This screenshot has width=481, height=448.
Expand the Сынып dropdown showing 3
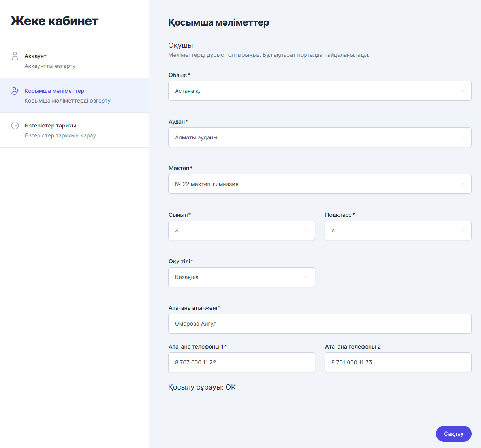click(x=241, y=231)
